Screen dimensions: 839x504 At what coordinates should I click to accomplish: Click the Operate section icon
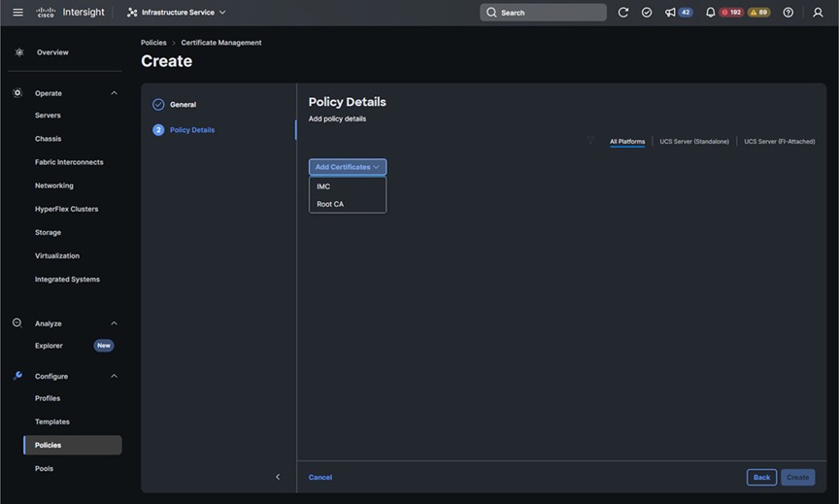pos(17,93)
